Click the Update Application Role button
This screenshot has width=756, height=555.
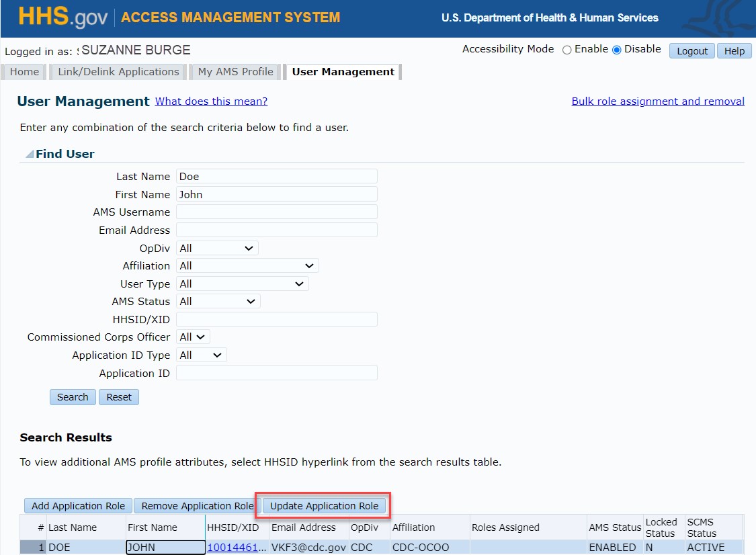(324, 506)
